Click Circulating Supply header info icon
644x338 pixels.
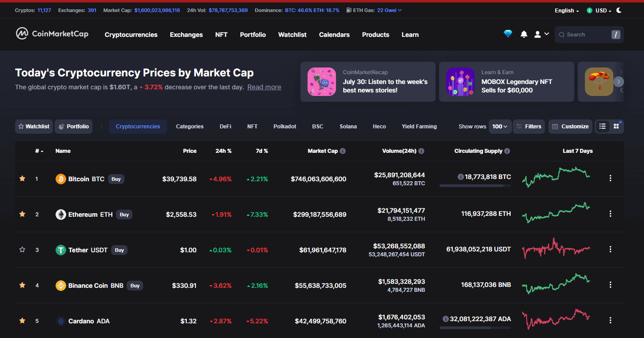(x=507, y=151)
